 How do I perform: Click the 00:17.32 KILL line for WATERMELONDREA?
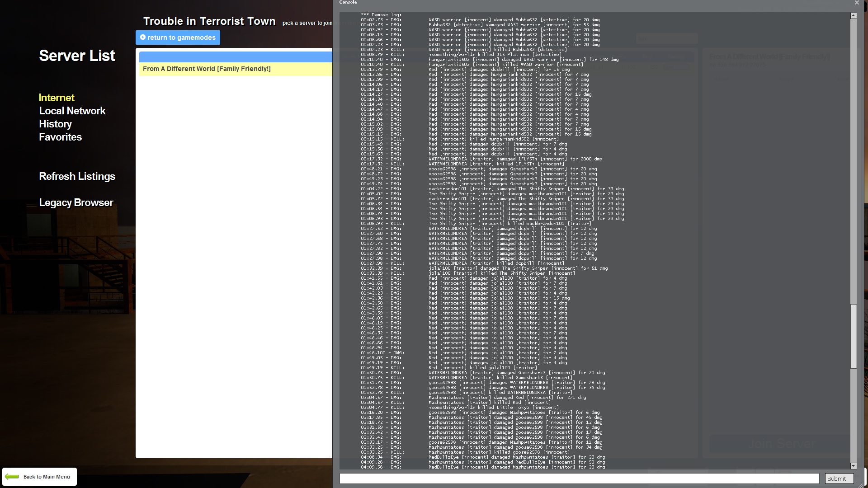point(463,164)
